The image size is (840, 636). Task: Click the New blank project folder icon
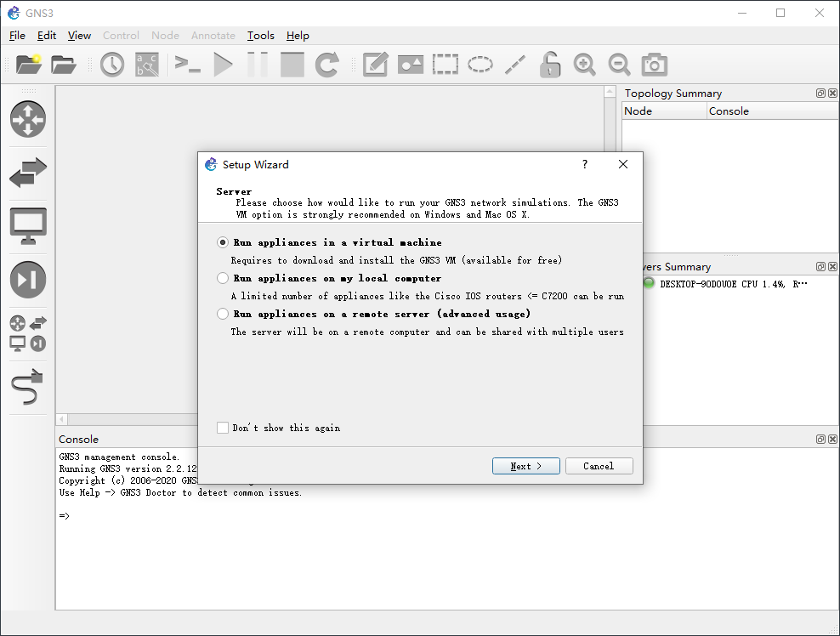tap(29, 65)
